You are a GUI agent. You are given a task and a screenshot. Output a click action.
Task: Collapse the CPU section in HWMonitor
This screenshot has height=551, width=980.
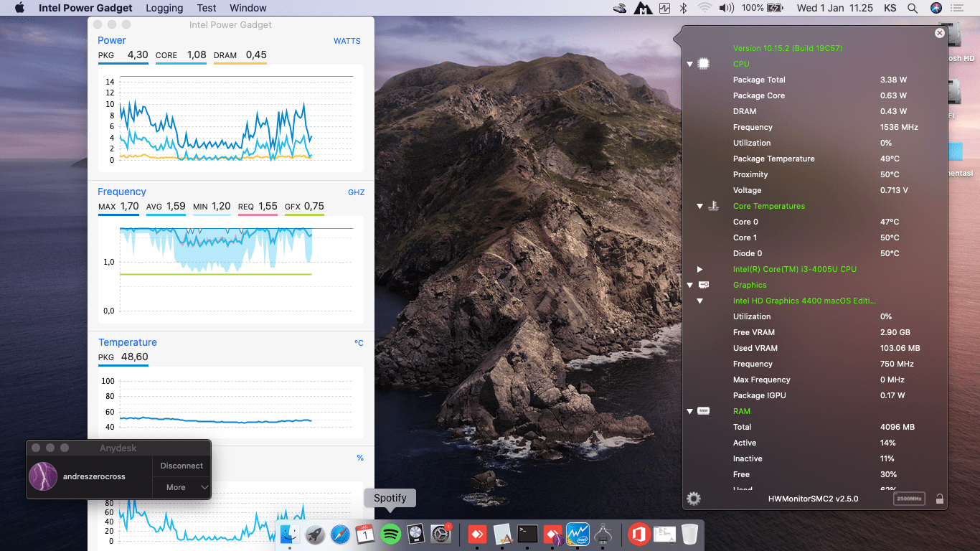coord(689,64)
